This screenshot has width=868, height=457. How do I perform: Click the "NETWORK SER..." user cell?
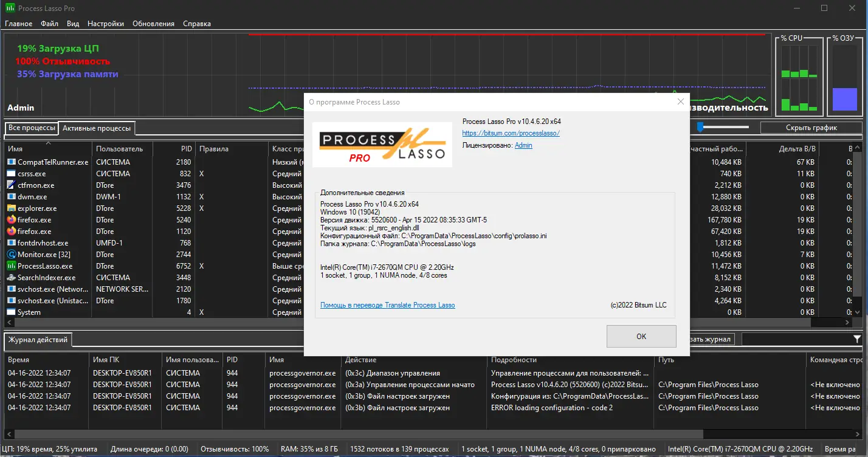point(123,289)
